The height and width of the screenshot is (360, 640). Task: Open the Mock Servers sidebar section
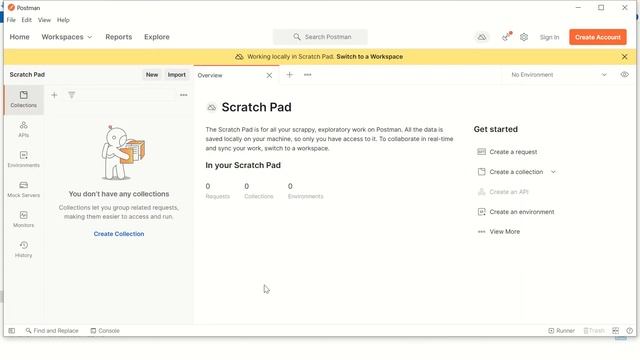(24, 189)
